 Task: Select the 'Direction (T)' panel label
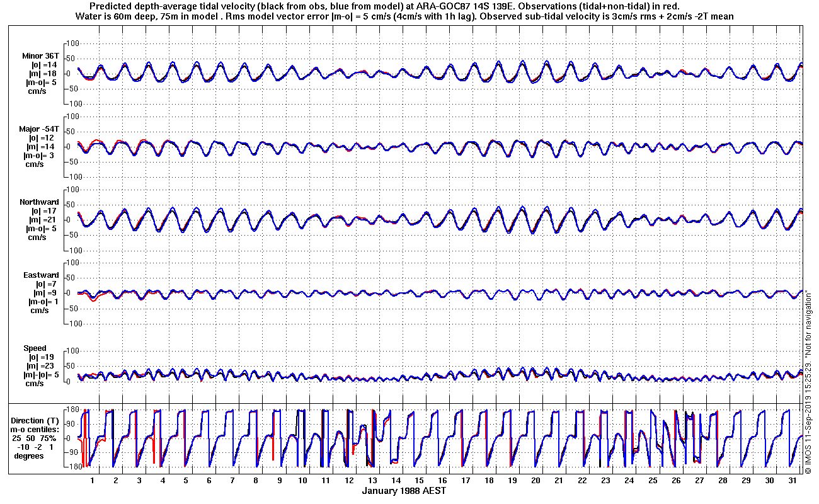click(x=36, y=420)
